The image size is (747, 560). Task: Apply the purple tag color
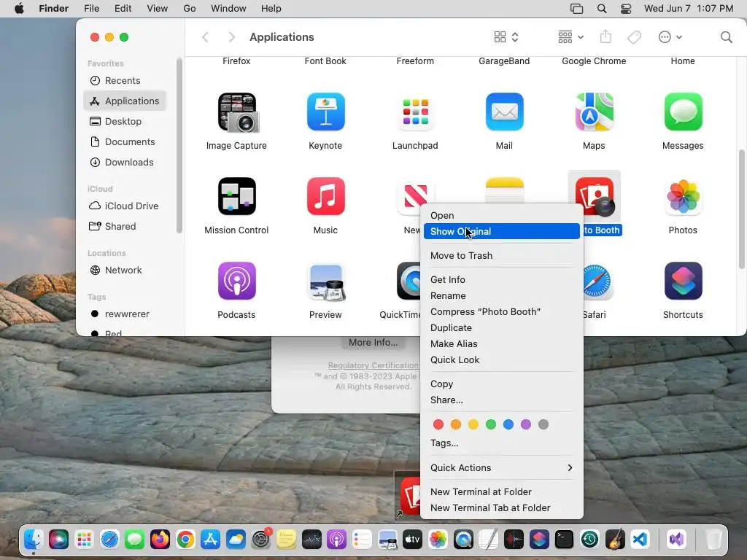[x=526, y=424]
